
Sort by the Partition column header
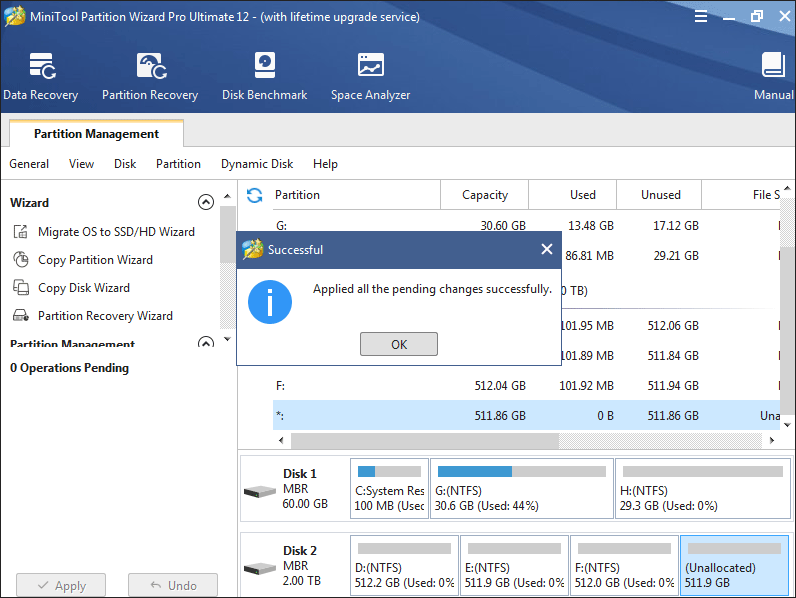[356, 195]
